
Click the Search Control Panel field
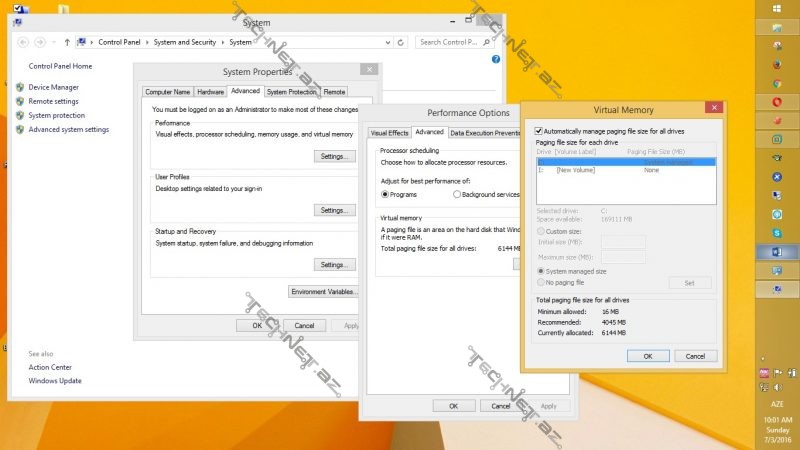[450, 42]
